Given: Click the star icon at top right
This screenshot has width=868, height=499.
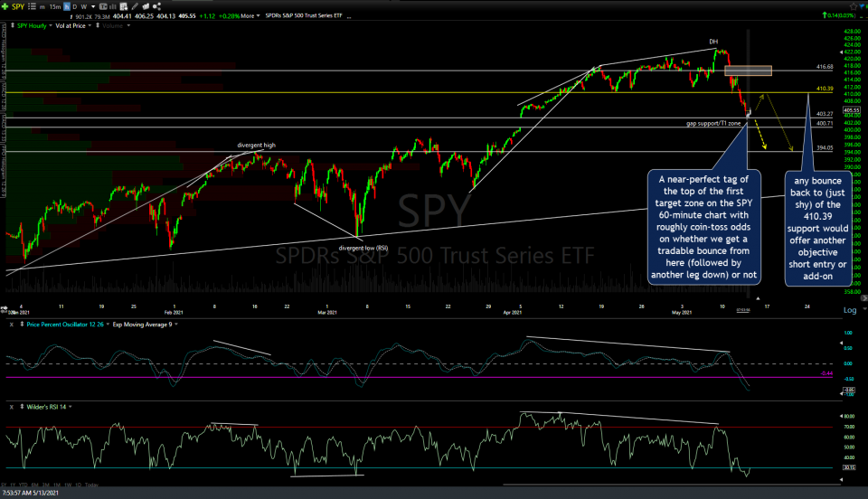Looking at the screenshot, I should click(x=853, y=6).
